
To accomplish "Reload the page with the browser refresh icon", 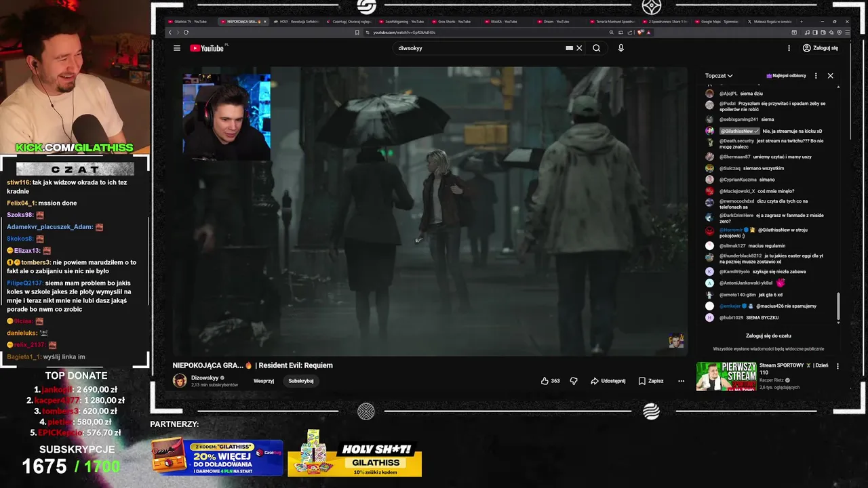I will point(186,33).
